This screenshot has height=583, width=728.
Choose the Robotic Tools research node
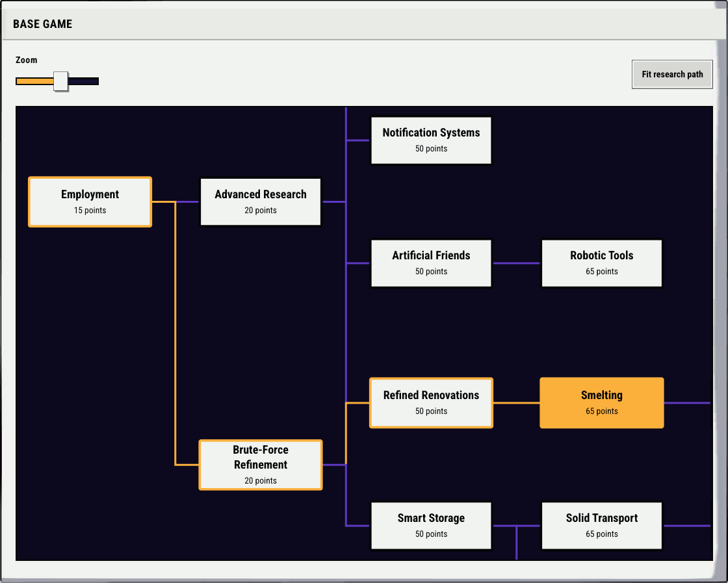[602, 263]
